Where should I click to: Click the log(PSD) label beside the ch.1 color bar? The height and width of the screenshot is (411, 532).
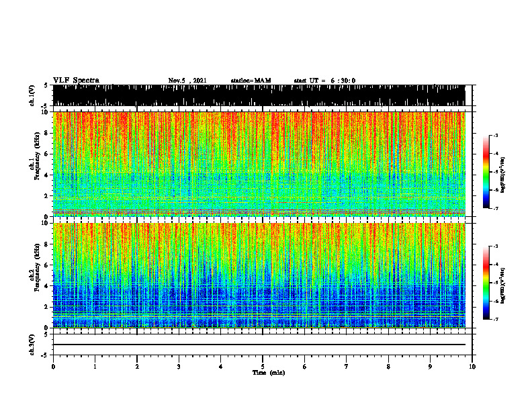pos(503,175)
